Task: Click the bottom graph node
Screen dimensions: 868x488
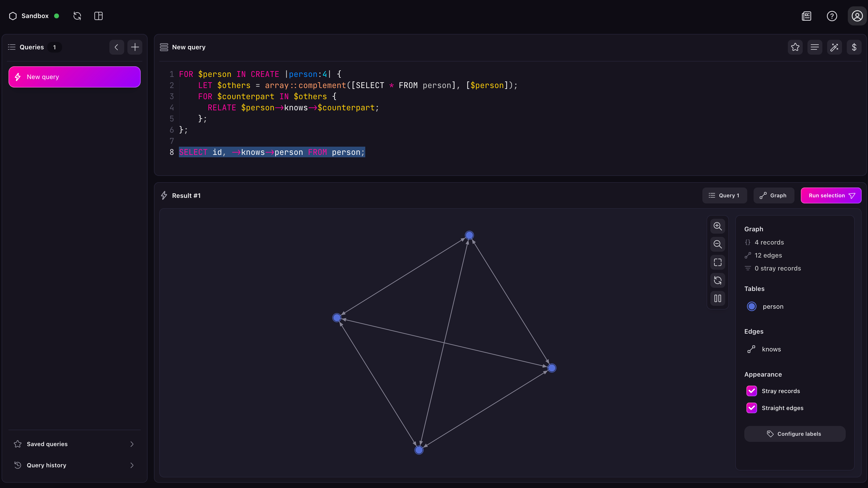Action: tap(419, 450)
